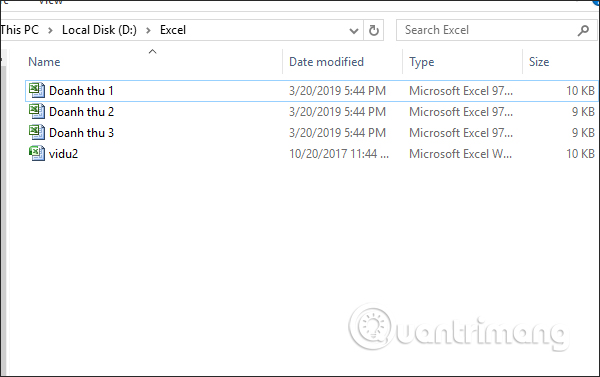Click the magnifier icon in Search Excel box
This screenshot has width=600, height=377.
tap(583, 30)
